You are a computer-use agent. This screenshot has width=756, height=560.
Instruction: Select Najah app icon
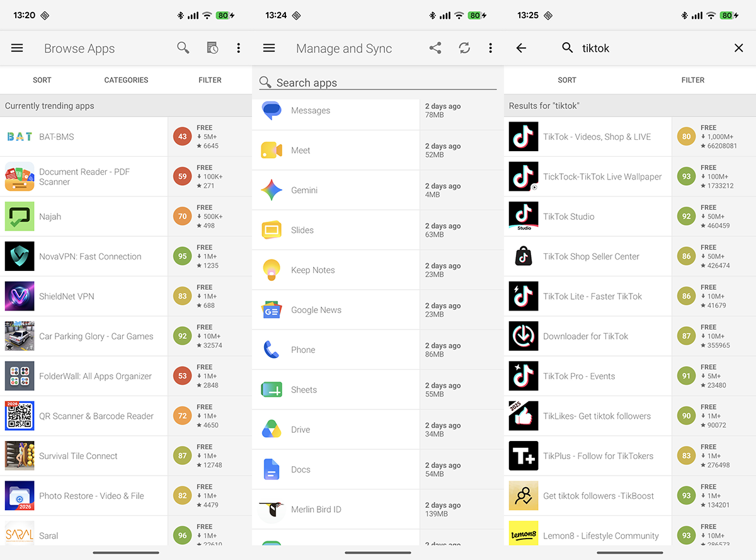(x=20, y=217)
